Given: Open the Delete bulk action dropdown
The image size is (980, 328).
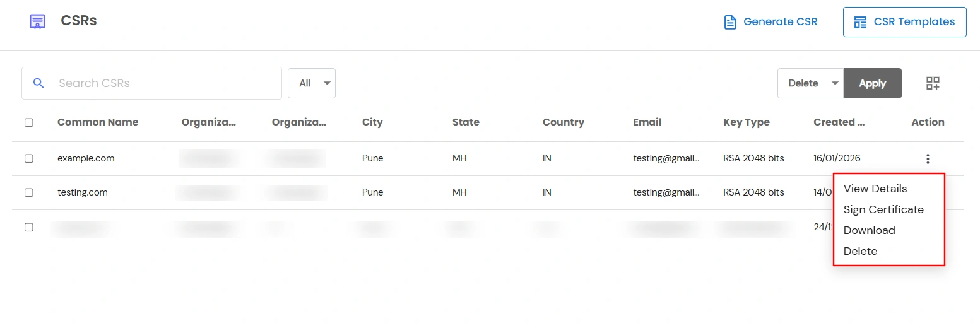Looking at the screenshot, I should [810, 83].
